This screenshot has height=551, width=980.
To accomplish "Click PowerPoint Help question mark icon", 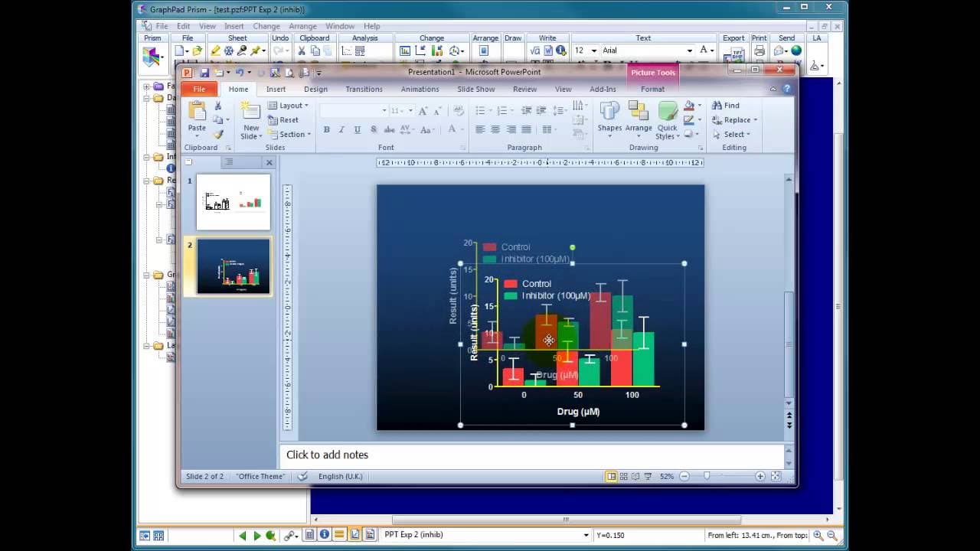I will click(786, 89).
